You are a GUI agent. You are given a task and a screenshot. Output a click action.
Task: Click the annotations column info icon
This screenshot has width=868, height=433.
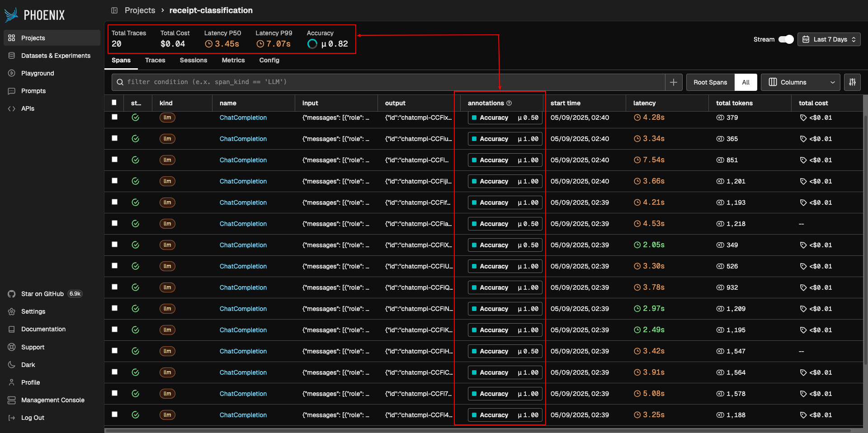(x=509, y=103)
